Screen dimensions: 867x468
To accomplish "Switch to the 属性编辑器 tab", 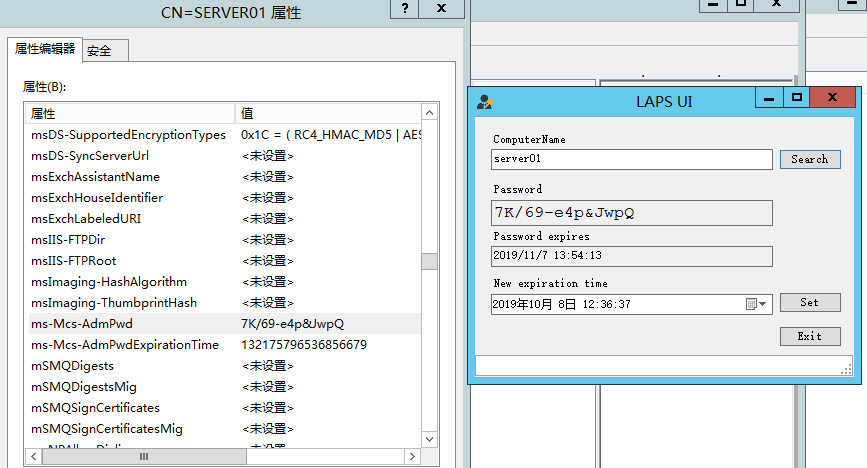I will (45, 49).
